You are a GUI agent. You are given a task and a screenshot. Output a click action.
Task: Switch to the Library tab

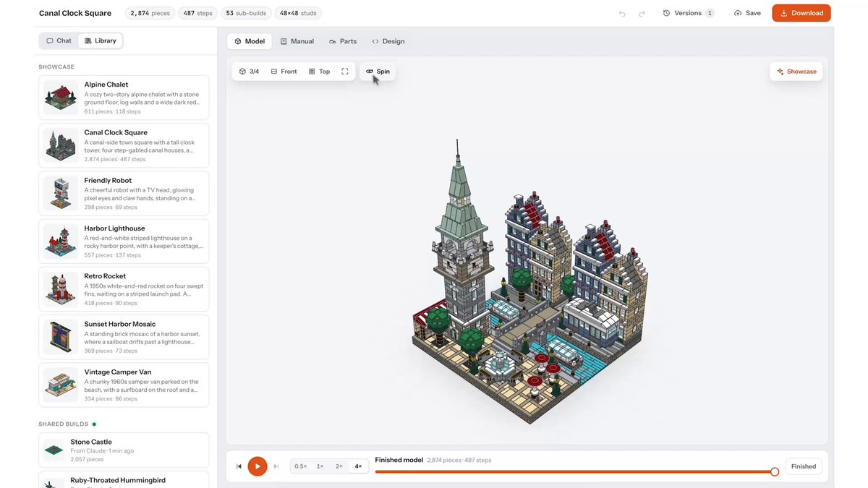point(100,40)
